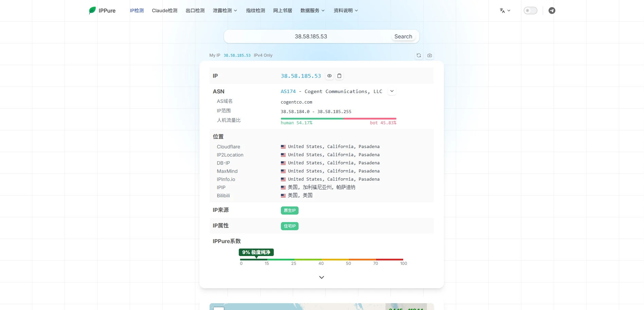The image size is (644, 310).
Task: Open the 泄露检测 dropdown menu
Action: pyautogui.click(x=225, y=11)
